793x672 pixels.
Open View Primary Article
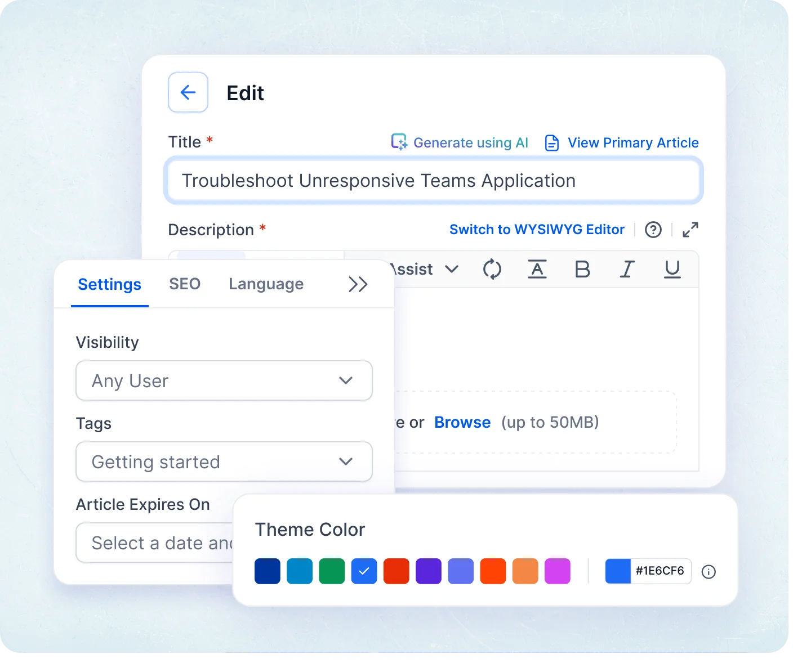pyautogui.click(x=633, y=142)
